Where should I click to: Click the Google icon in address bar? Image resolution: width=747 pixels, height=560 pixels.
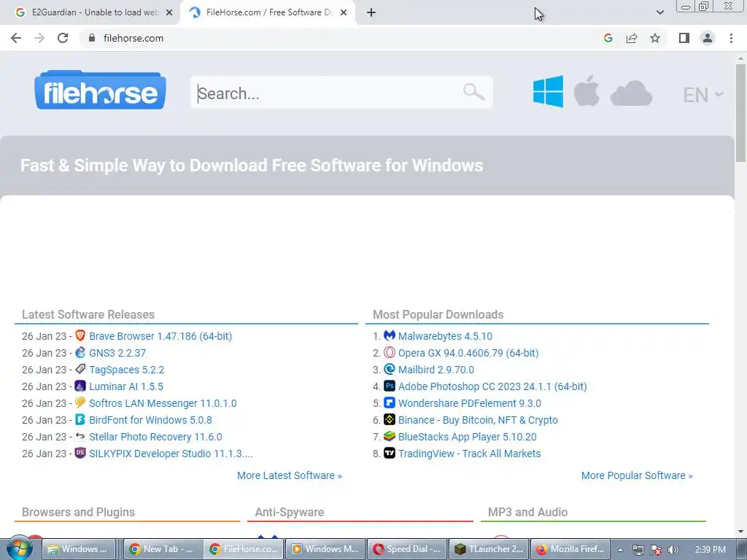click(608, 38)
